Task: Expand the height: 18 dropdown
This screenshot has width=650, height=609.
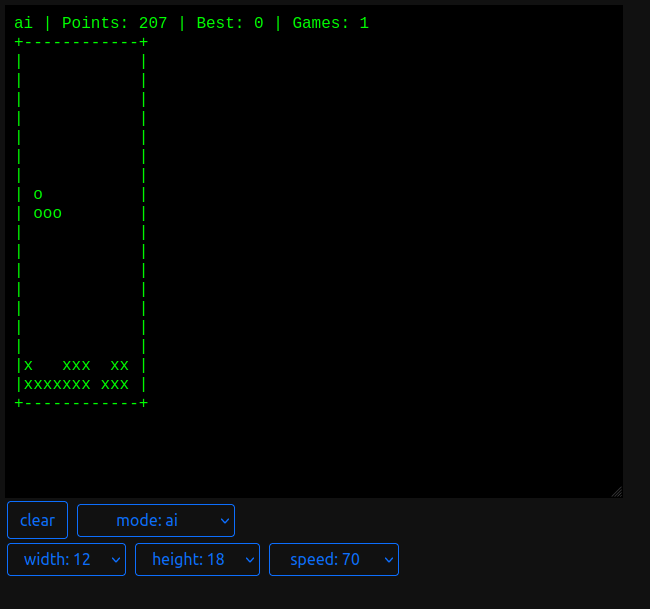Action: coord(197,559)
